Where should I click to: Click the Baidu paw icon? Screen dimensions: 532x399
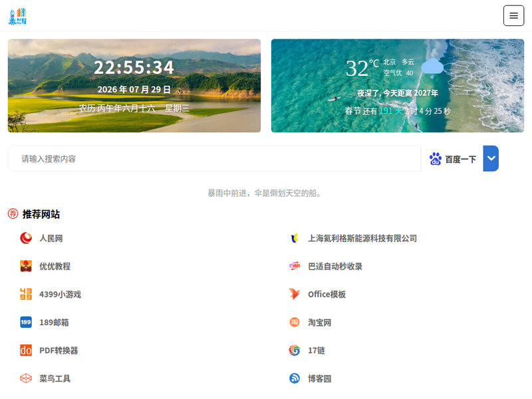(436, 159)
